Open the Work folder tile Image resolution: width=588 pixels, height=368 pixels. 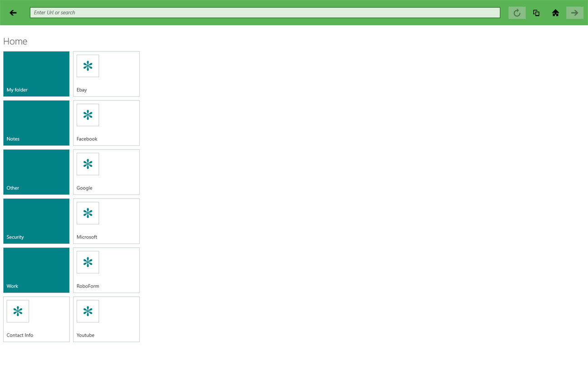(x=36, y=270)
